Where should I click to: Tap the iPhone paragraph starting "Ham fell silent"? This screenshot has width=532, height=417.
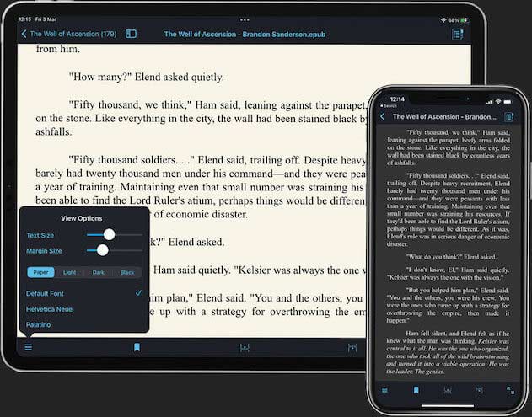[448, 352]
